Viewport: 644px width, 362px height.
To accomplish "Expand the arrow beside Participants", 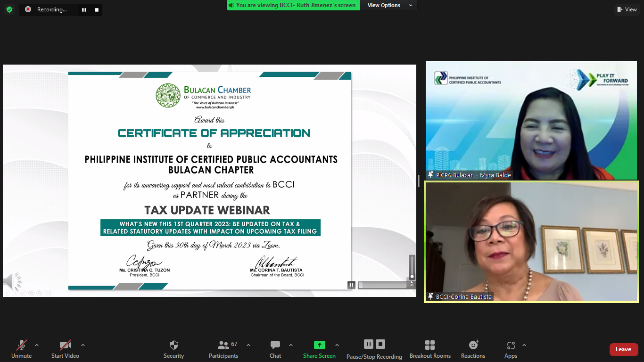I will (x=248, y=345).
